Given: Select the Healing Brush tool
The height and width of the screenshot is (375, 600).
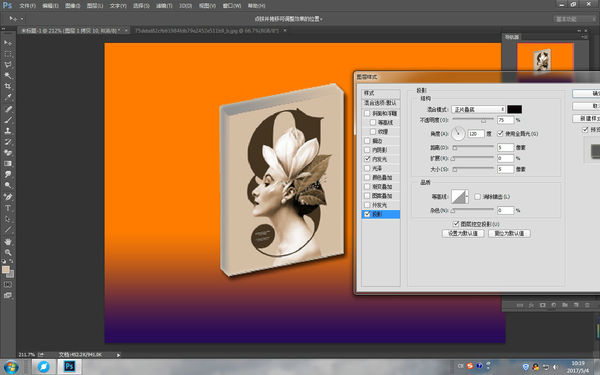Looking at the screenshot, I should click(8, 109).
